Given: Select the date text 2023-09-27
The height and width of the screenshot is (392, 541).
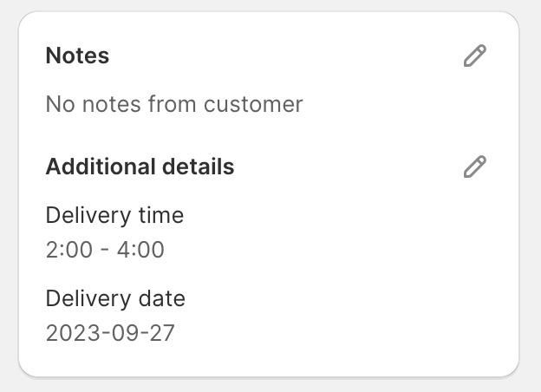Looking at the screenshot, I should [110, 333].
